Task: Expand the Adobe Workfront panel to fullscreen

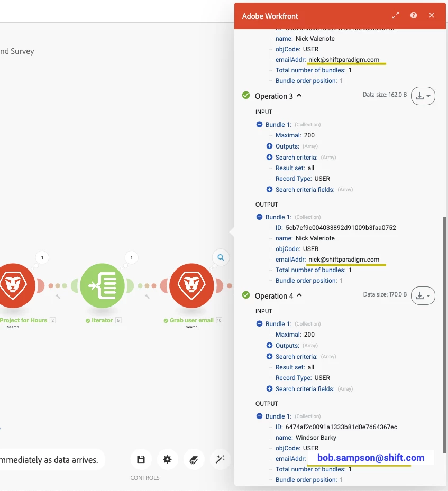Action: (396, 15)
